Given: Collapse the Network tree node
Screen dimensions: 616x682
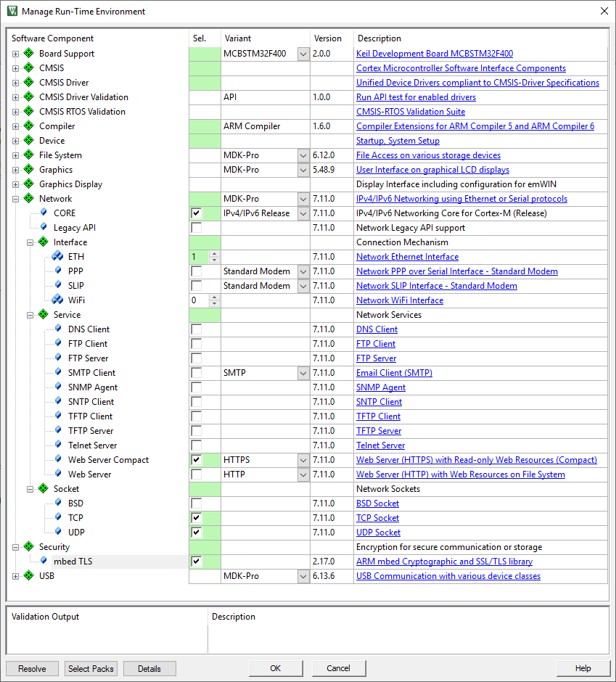Looking at the screenshot, I should tap(15, 199).
